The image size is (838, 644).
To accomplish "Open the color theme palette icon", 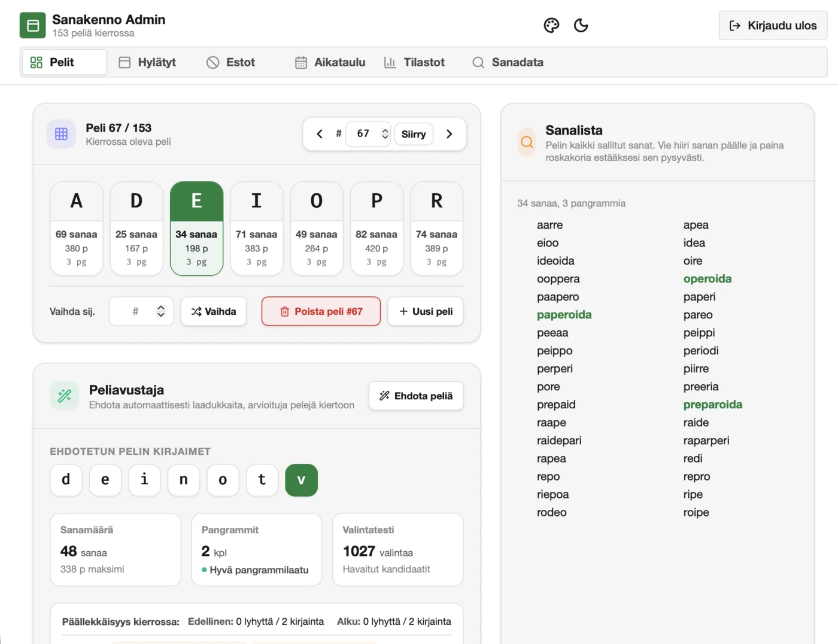I will click(x=551, y=25).
